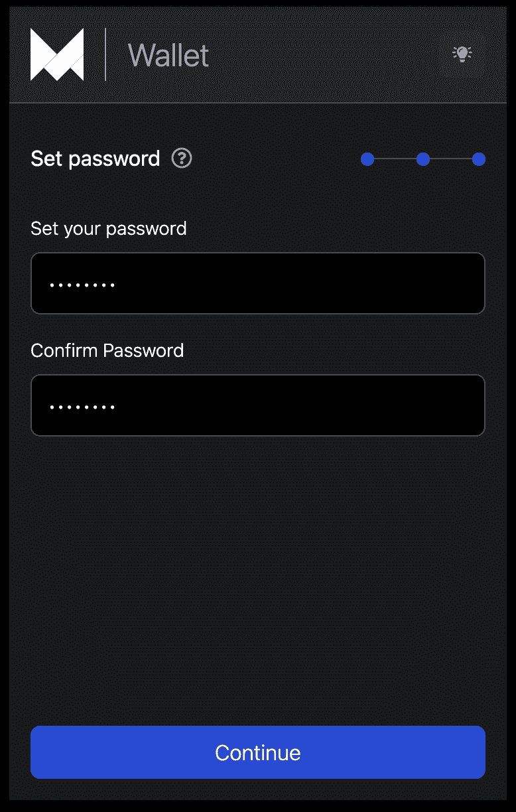Click the vertical divider beside the logo
This screenshot has height=812, width=516.
tap(105, 54)
